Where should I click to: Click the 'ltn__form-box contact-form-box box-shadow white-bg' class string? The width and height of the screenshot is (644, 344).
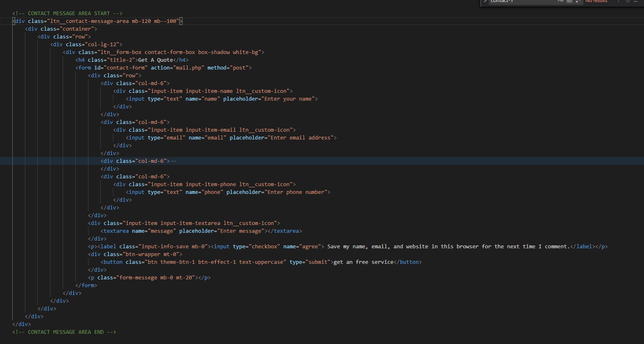(179, 52)
